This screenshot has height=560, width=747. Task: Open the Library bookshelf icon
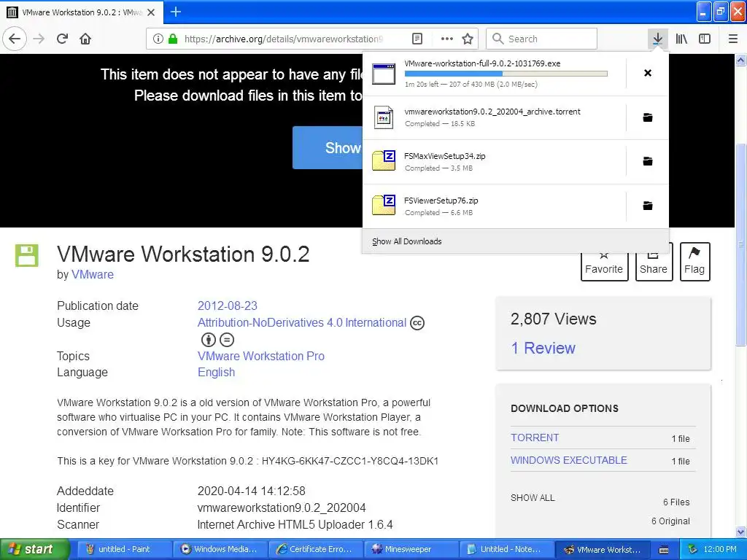click(x=681, y=39)
